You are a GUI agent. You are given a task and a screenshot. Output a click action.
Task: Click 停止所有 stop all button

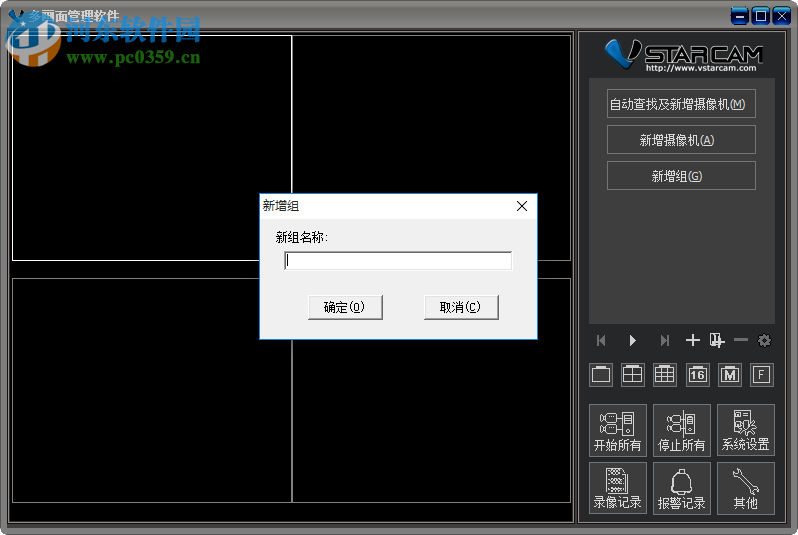click(x=681, y=431)
